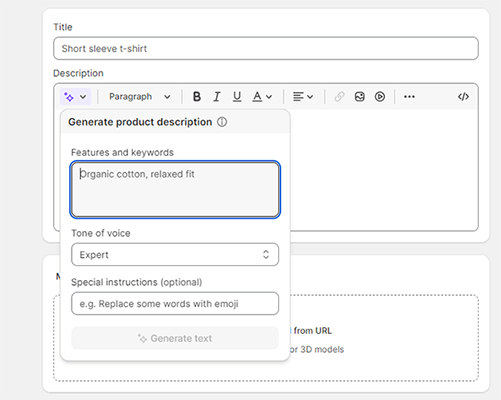Click the Title field with Short sleeve t-shirt
The height and width of the screenshot is (400, 501).
(266, 49)
